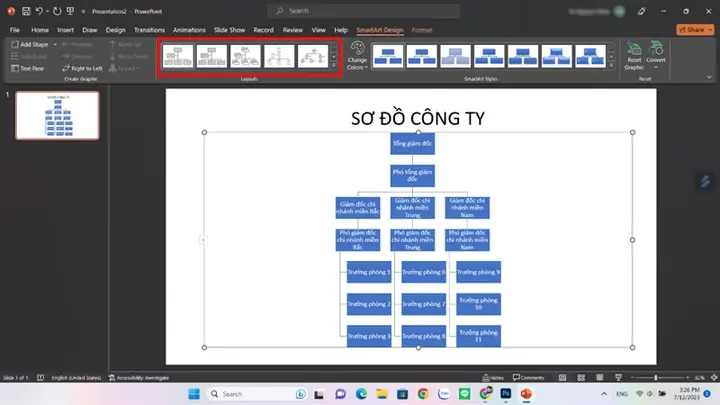Switch to the Insert tab
Viewport: 720px width, 405px height.
tap(65, 30)
